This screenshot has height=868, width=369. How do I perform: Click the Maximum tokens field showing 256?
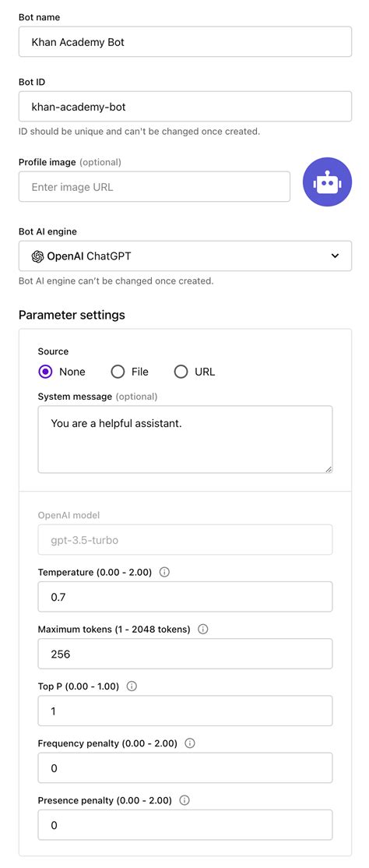pos(185,654)
